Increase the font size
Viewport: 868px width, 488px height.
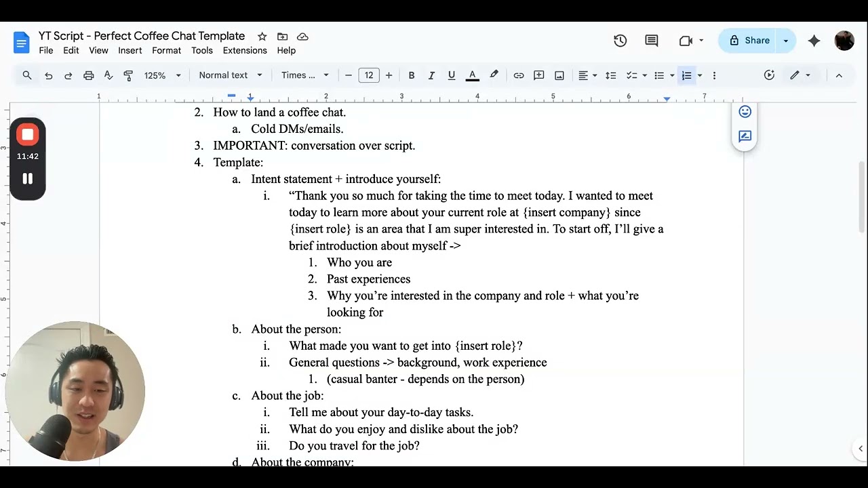point(389,75)
